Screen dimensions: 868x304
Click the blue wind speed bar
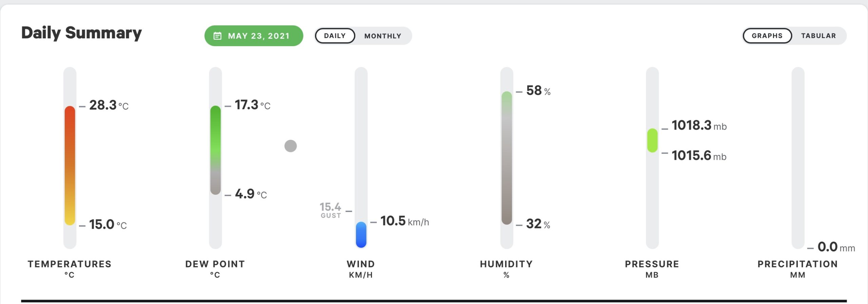pos(361,235)
